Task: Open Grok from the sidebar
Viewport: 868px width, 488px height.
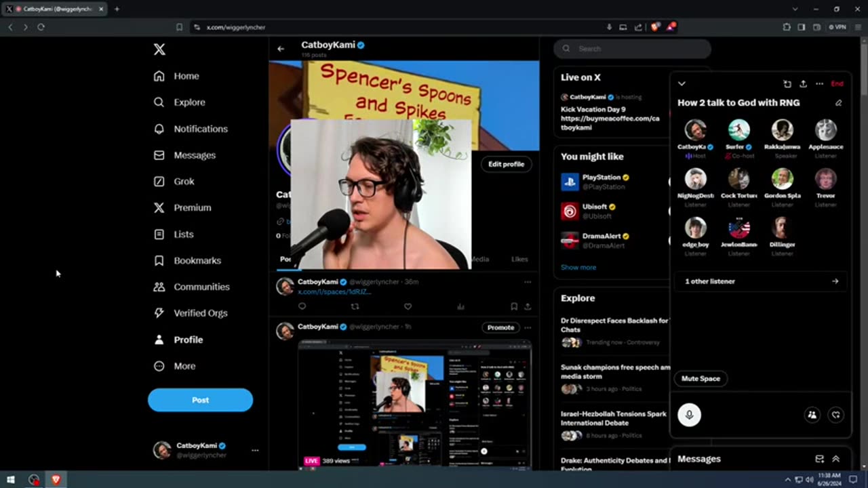Action: pos(174,182)
